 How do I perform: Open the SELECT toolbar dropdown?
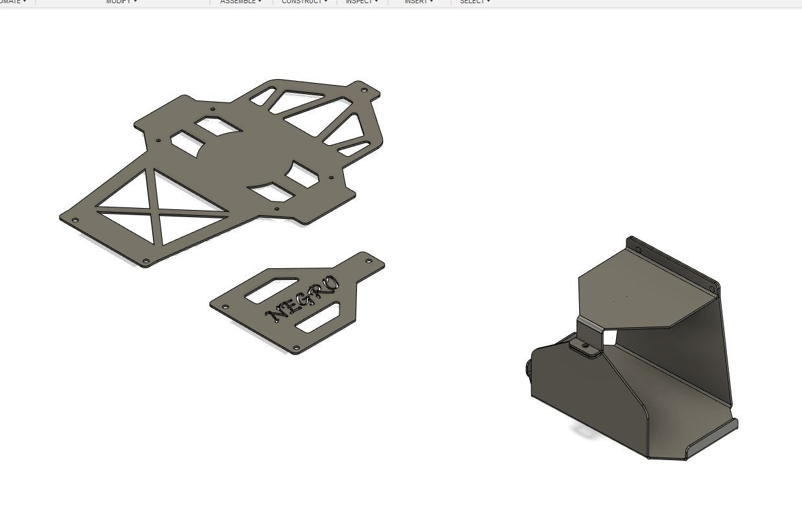coord(475,2)
